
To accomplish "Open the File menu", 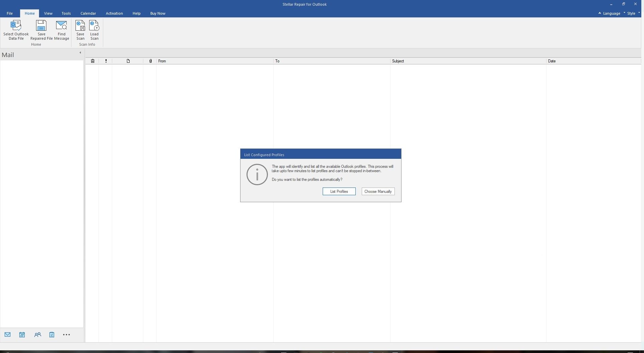I will pos(10,13).
